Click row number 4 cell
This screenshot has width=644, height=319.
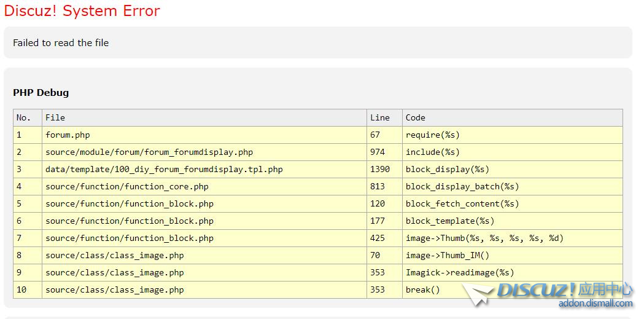(28, 187)
